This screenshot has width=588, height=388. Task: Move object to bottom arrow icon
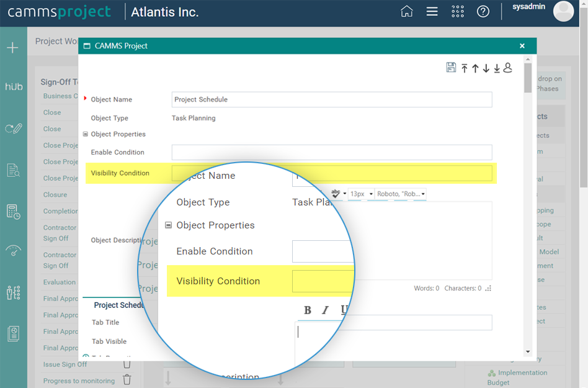[497, 68]
